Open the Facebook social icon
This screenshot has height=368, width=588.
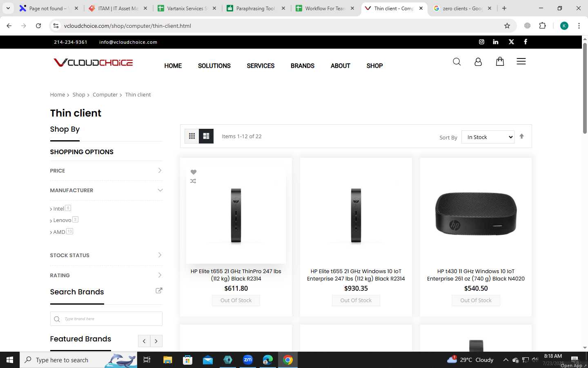coord(526,42)
